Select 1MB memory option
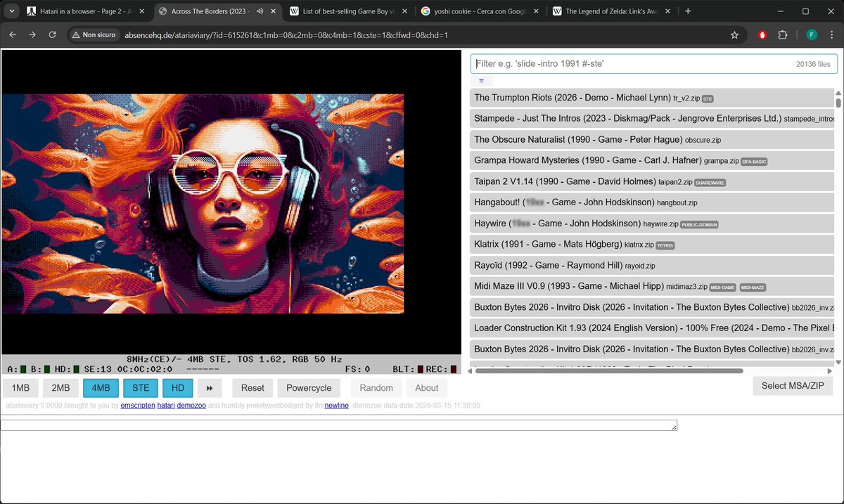Viewport: 844px width, 504px height. [21, 388]
